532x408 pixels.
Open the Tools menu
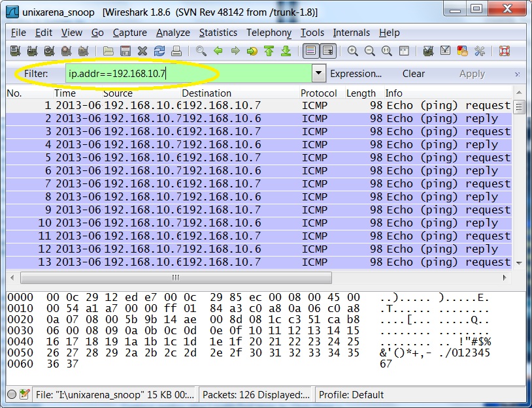[x=312, y=33]
